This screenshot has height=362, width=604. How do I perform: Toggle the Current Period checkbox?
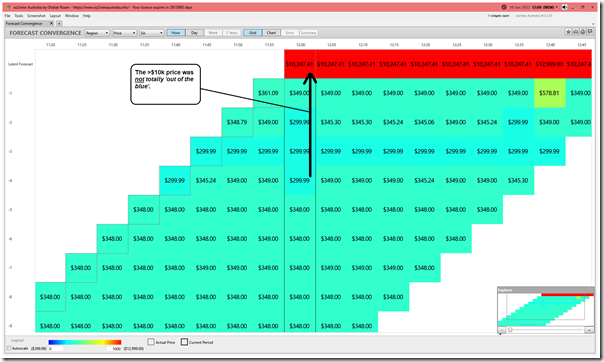tap(184, 342)
